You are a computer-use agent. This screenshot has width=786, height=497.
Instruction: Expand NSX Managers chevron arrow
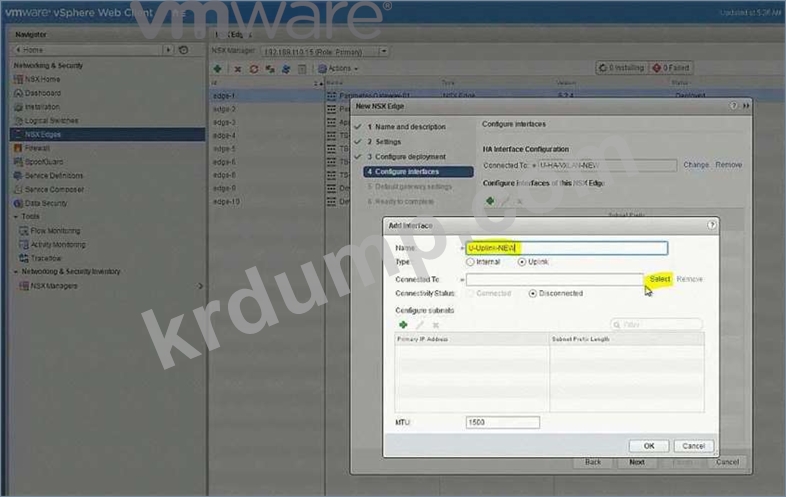tap(200, 286)
